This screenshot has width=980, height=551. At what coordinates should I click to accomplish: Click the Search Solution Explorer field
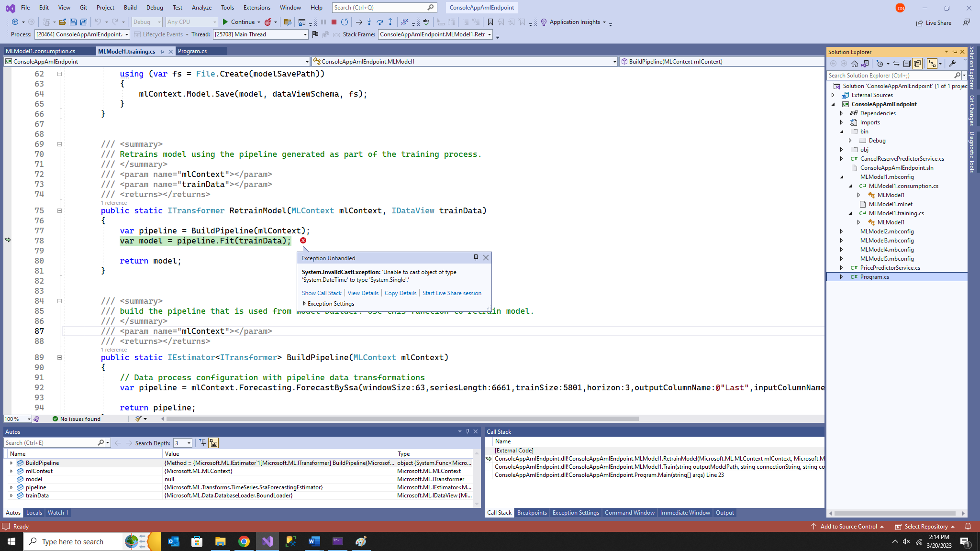891,75
